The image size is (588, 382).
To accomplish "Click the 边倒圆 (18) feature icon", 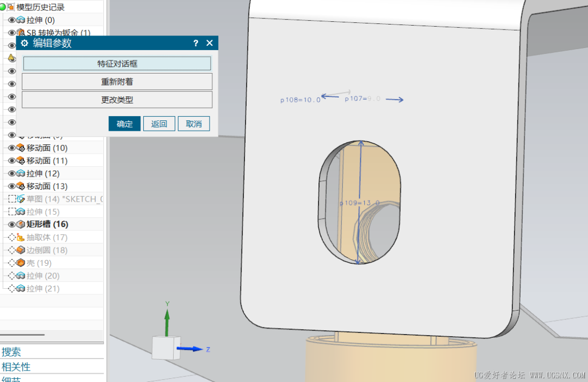I will point(21,250).
